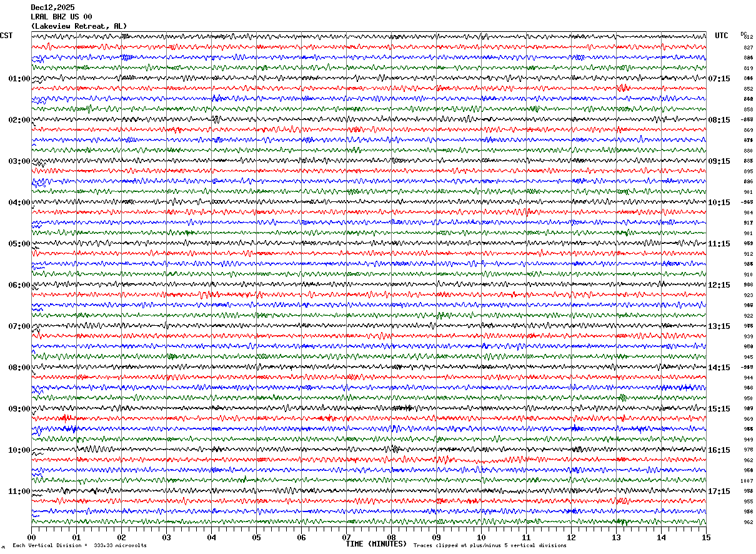Click the DC offset value "819"

point(748,68)
